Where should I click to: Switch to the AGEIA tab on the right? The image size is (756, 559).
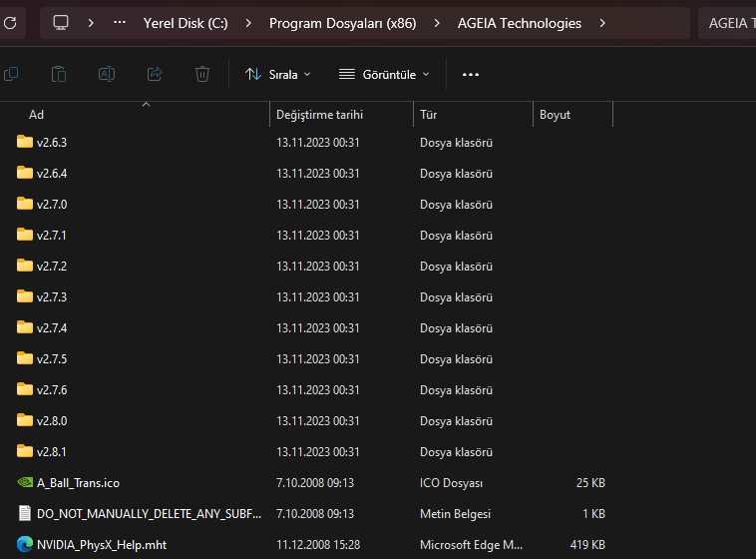pyautogui.click(x=728, y=23)
